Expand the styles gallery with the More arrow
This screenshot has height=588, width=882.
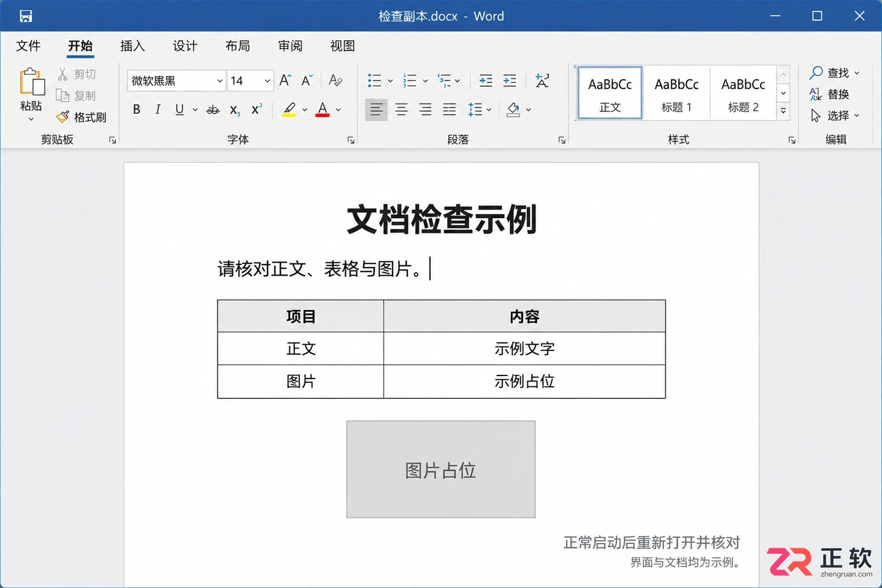point(783,111)
